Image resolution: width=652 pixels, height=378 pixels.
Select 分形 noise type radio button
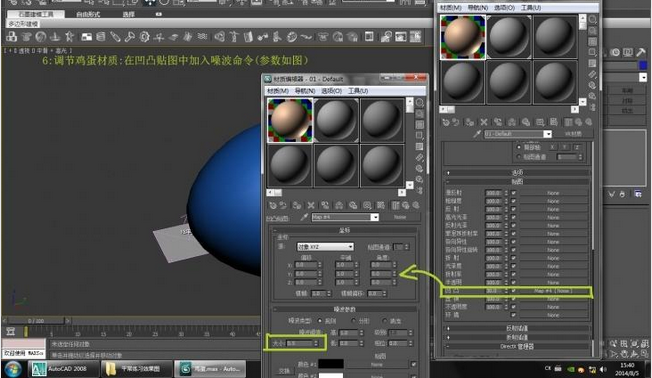click(x=354, y=321)
